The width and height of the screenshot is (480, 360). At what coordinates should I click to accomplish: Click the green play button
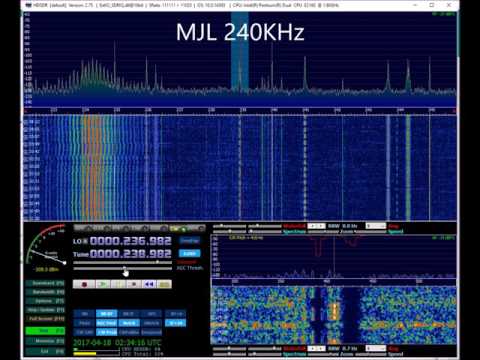[103, 284]
